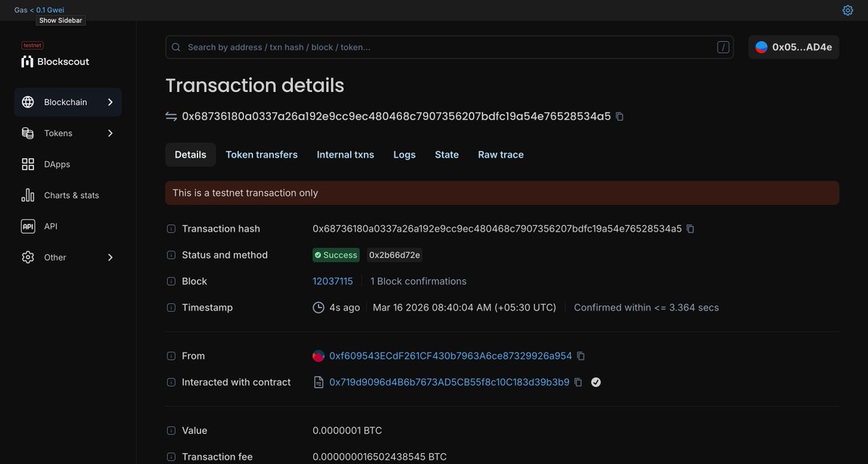
Task: Click the API icon in sidebar
Action: coord(28,227)
